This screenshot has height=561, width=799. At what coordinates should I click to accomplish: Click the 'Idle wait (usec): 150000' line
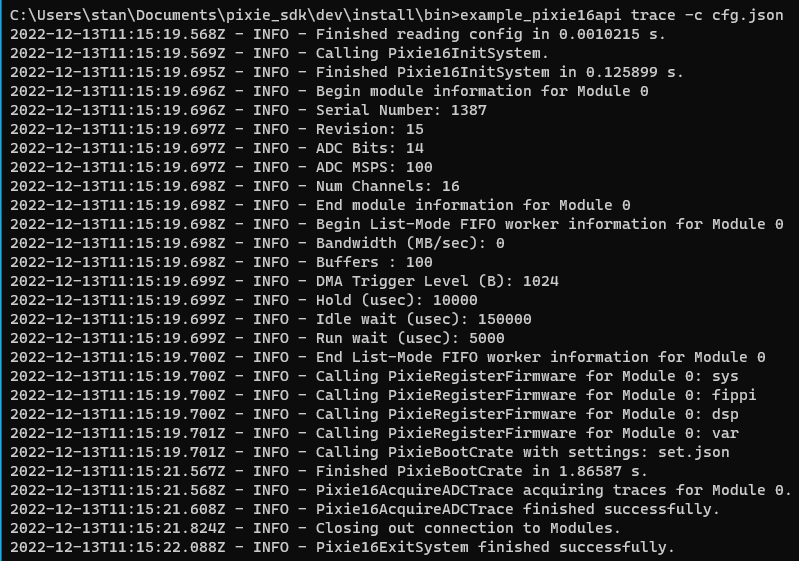click(271, 319)
